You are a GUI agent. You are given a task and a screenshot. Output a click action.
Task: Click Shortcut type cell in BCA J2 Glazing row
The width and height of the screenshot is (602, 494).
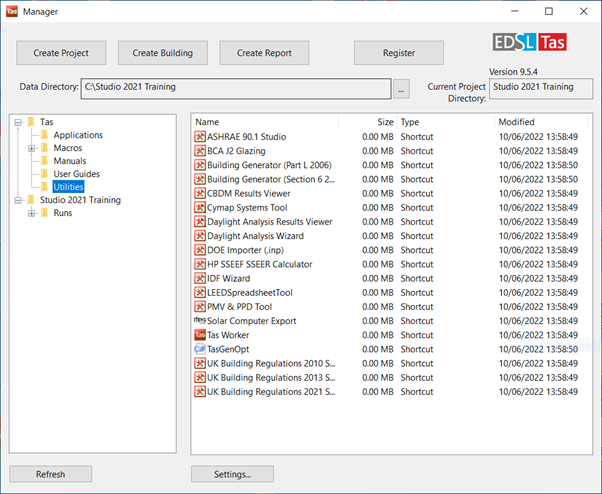tap(417, 151)
